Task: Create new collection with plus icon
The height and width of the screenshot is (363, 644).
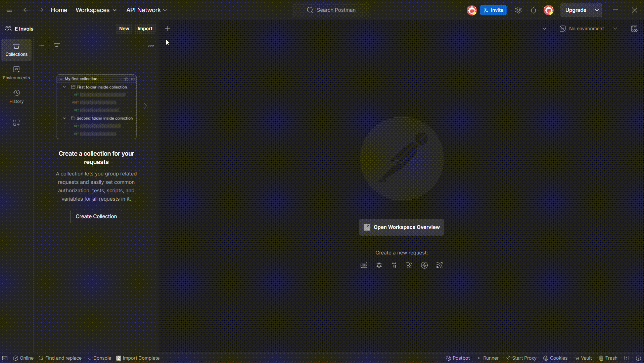Action: tap(42, 46)
